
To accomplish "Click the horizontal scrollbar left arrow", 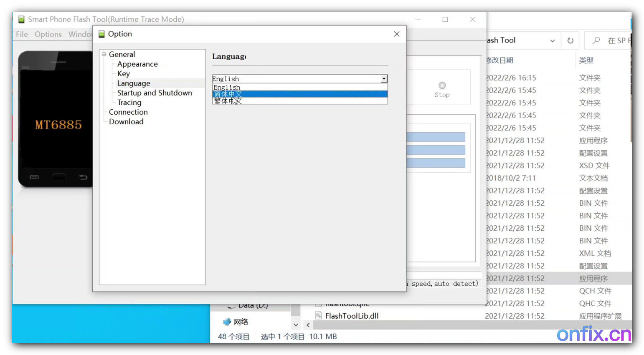I will tap(308, 325).
